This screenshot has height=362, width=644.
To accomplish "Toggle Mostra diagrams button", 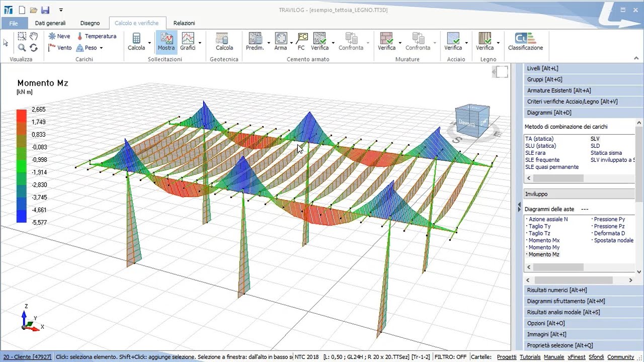I will coord(166,42).
